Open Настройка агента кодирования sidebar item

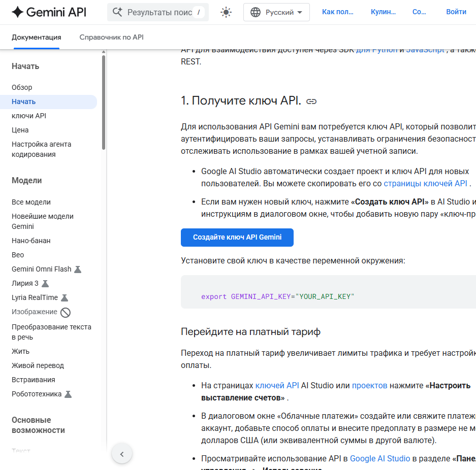coord(42,149)
